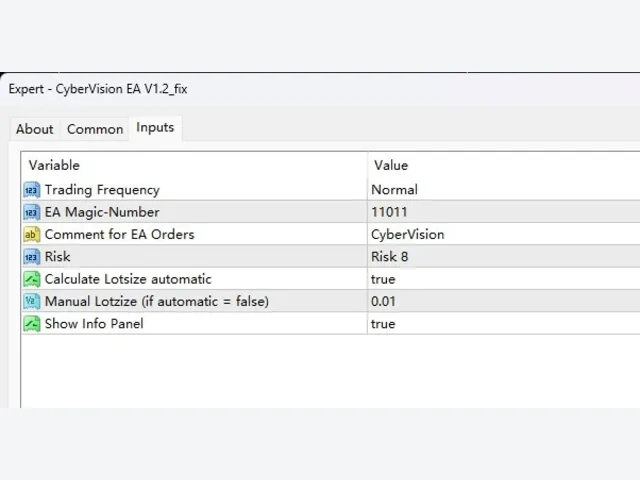Open the About tab

click(x=35, y=129)
